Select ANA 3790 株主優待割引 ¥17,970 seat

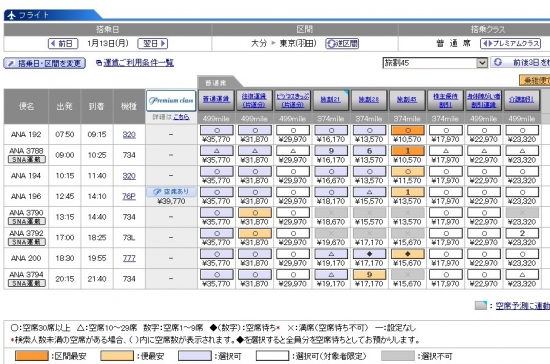click(446, 213)
